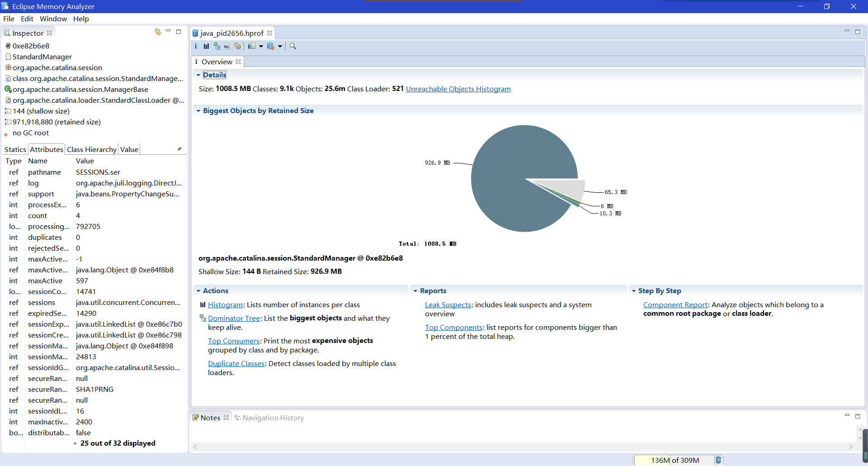Switch to the Class Hierarchy tab
The height and width of the screenshot is (466, 868).
92,149
